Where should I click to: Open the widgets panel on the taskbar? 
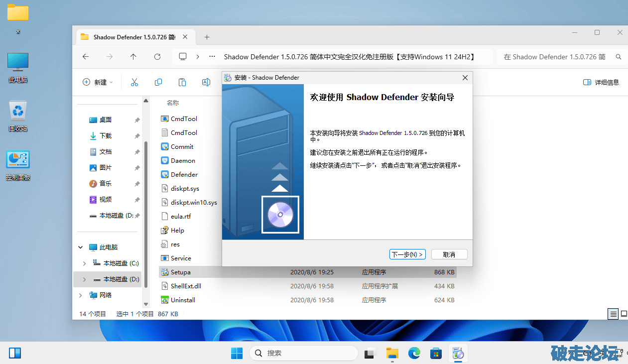pyautogui.click(x=15, y=353)
